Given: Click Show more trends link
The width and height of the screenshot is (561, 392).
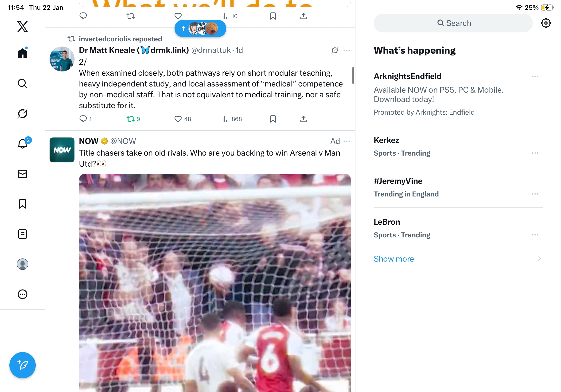Looking at the screenshot, I should click(x=394, y=259).
